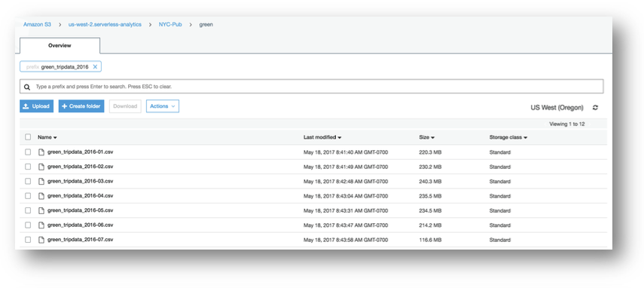644x288 pixels.
Task: Sort by the Name column
Action: click(x=47, y=137)
